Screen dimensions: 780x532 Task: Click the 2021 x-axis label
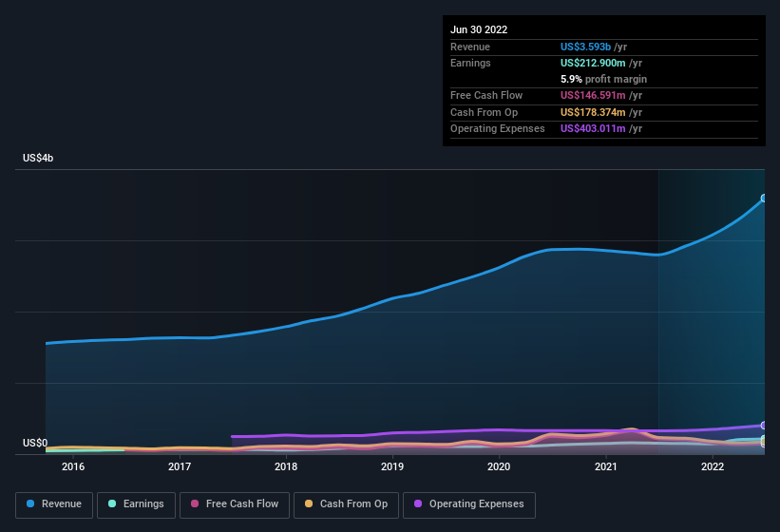(606, 466)
